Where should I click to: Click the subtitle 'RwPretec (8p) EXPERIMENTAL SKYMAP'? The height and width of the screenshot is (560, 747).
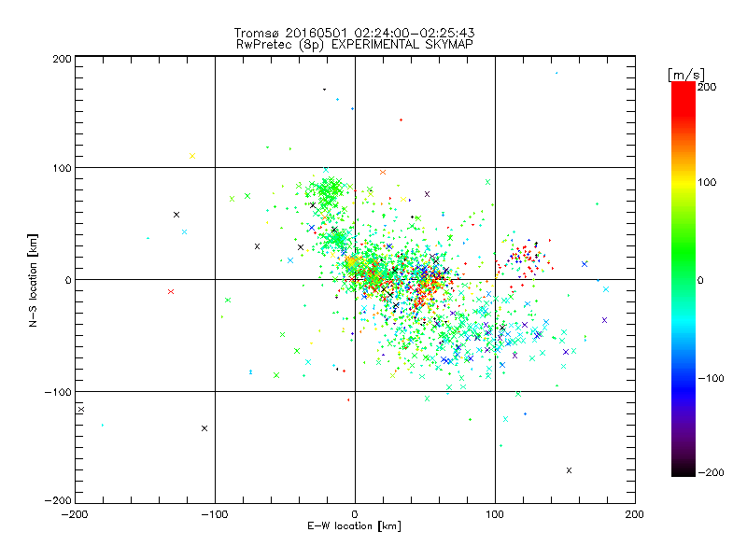click(355, 45)
